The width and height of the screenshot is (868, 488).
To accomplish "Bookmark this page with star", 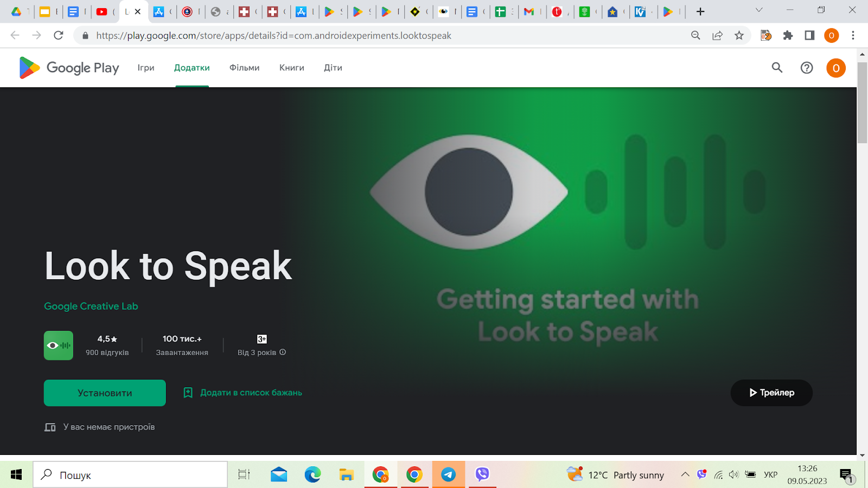I will (x=739, y=35).
